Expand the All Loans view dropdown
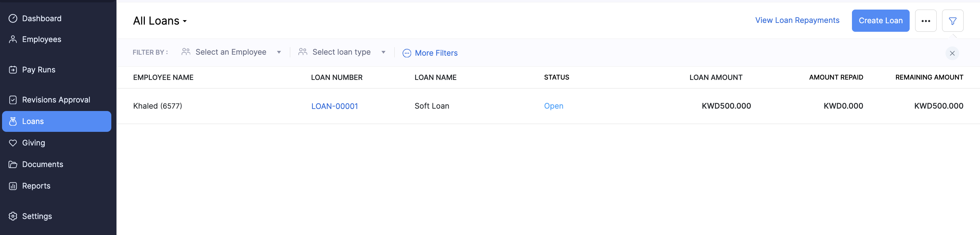This screenshot has width=980, height=235. 159,21
